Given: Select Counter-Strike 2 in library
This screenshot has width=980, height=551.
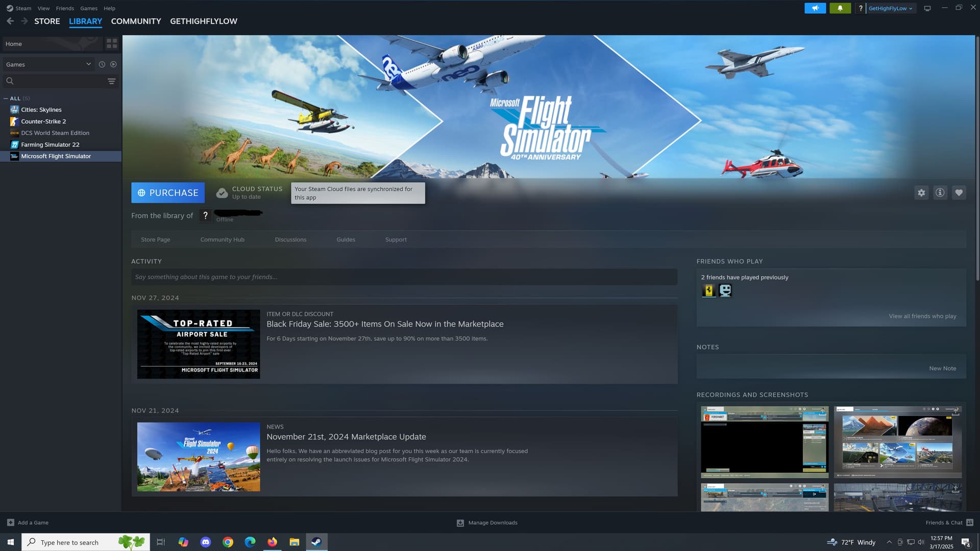Looking at the screenshot, I should click(x=61, y=121).
